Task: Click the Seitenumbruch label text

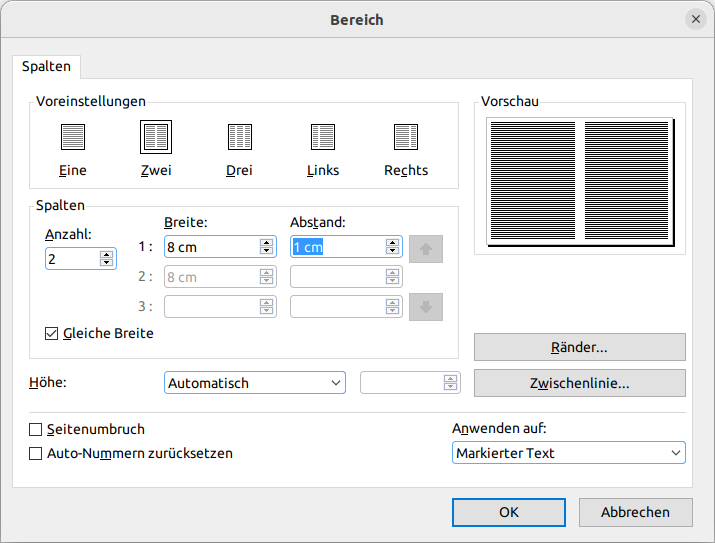Action: (x=96, y=429)
